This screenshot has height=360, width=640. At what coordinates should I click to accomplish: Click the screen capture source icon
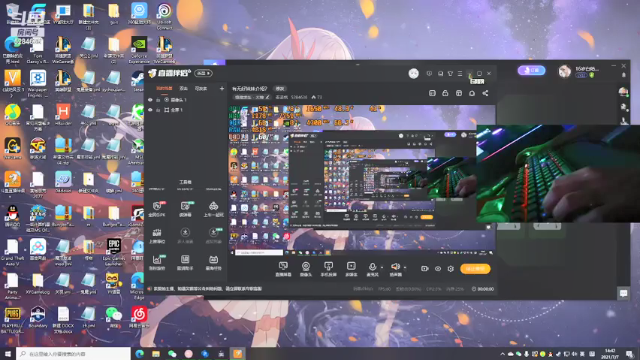[283, 267]
